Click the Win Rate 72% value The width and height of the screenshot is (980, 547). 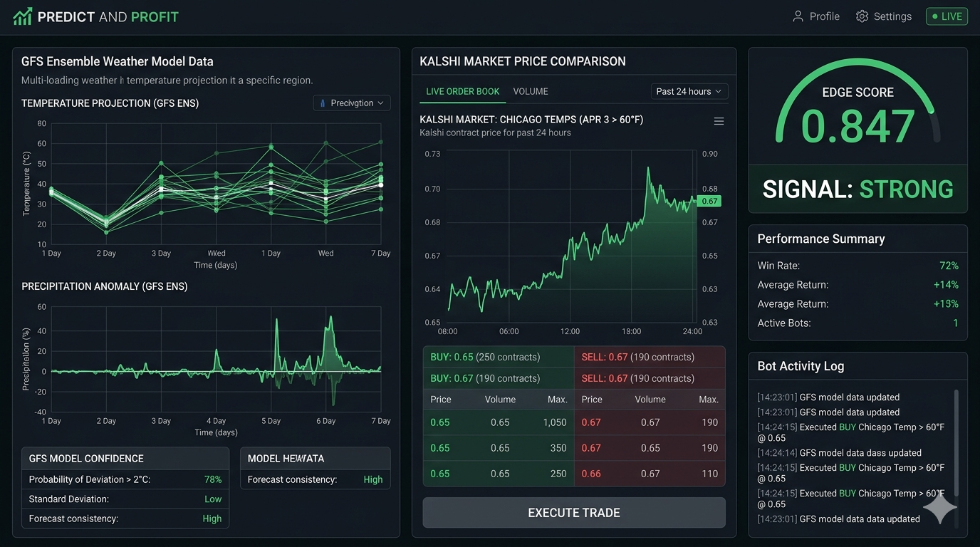[949, 265]
